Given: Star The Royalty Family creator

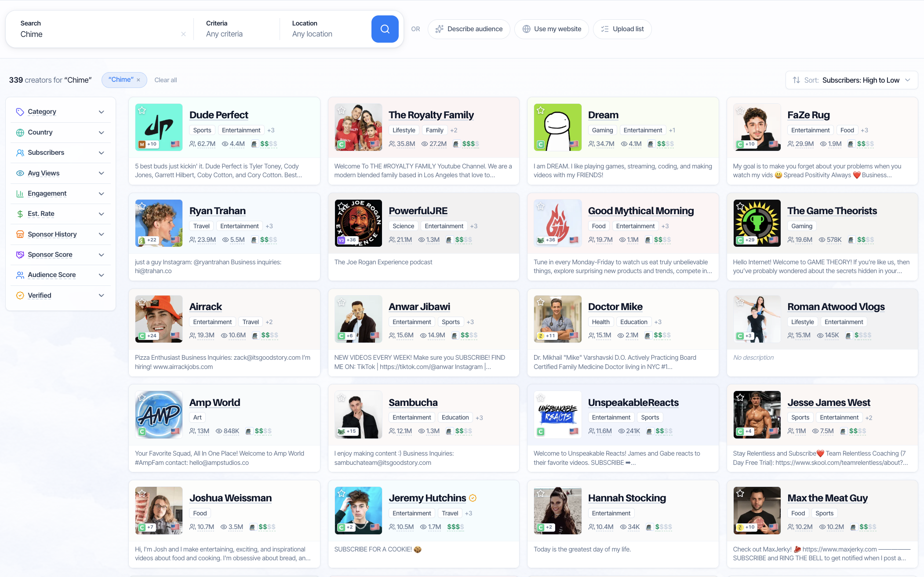Looking at the screenshot, I should [x=342, y=110].
